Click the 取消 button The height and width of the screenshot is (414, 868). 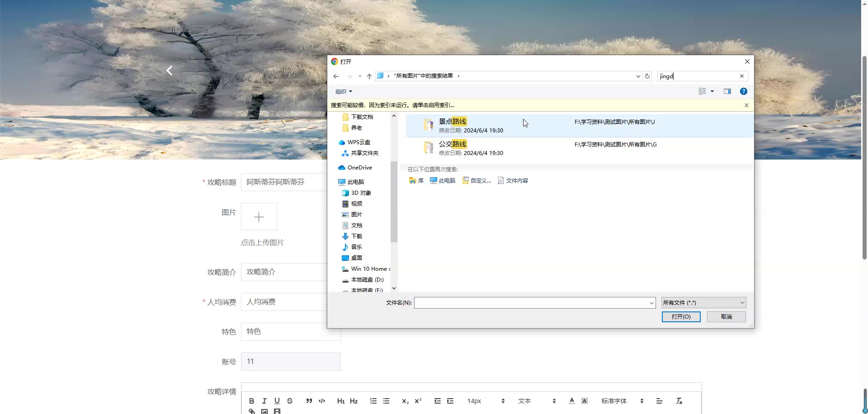(x=726, y=317)
